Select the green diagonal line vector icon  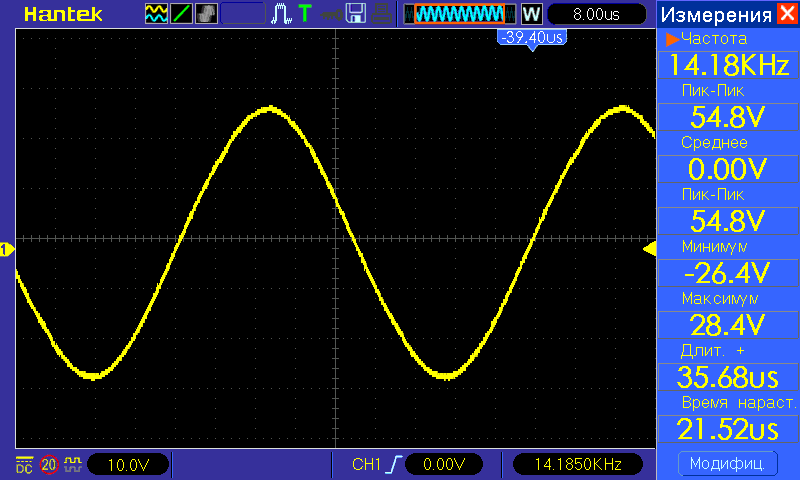(181, 14)
